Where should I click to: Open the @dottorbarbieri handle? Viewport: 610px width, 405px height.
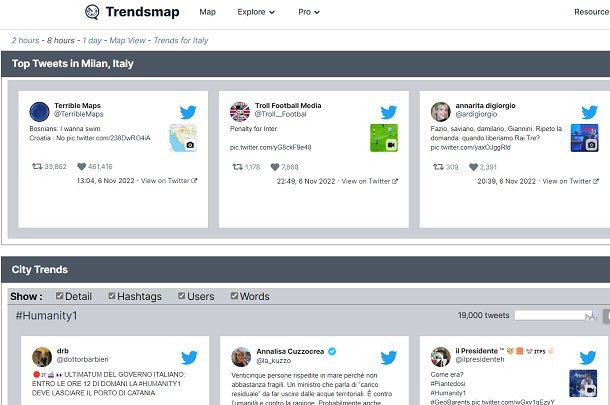pyautogui.click(x=82, y=359)
